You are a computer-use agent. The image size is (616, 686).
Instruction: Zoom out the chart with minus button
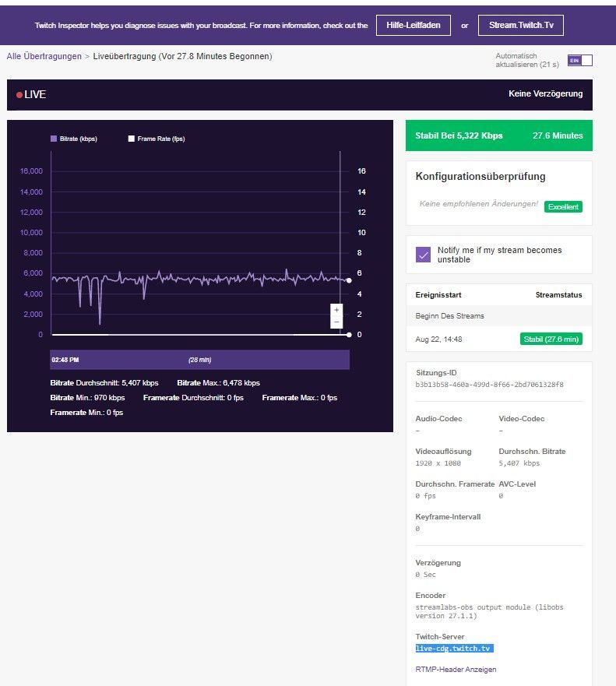[336, 322]
